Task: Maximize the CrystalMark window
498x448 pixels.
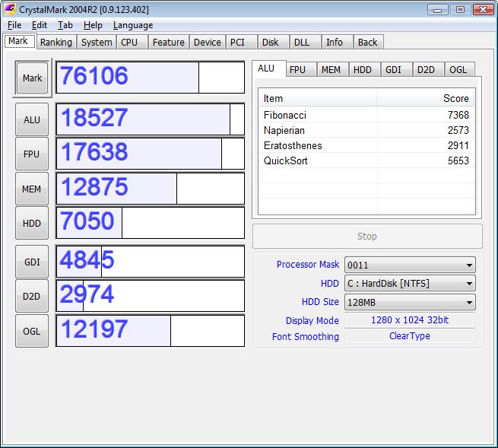Action: click(460, 10)
